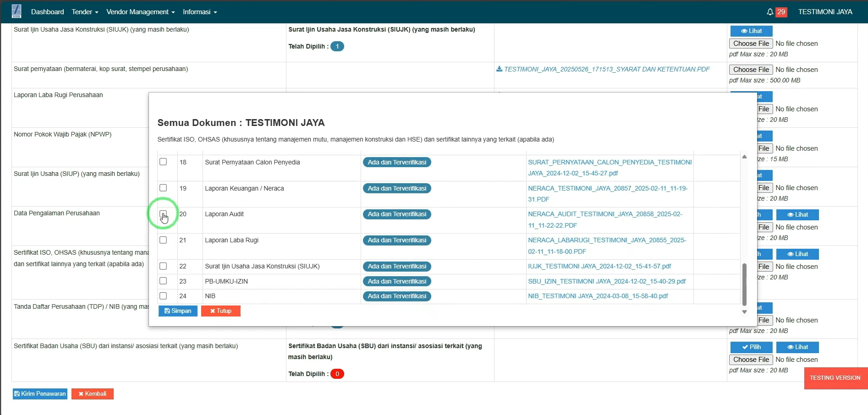Click the dialog's scroll down arrow

(744, 312)
